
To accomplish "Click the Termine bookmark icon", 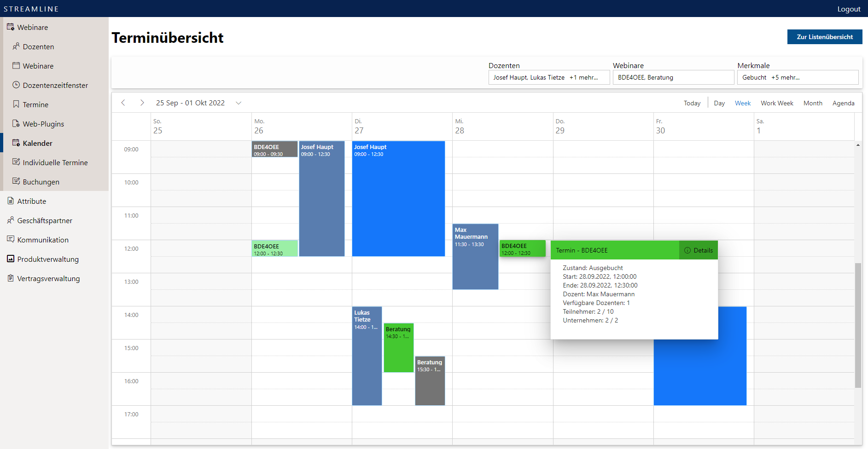I will point(16,104).
